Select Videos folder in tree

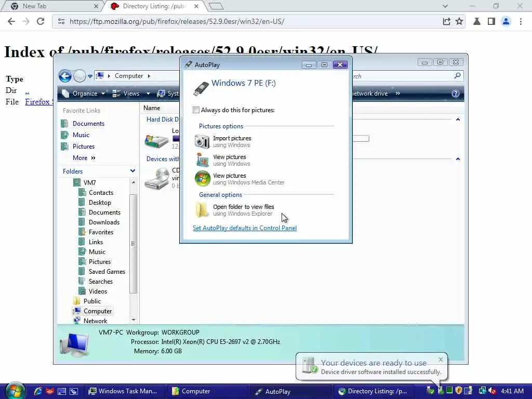pyautogui.click(x=98, y=291)
